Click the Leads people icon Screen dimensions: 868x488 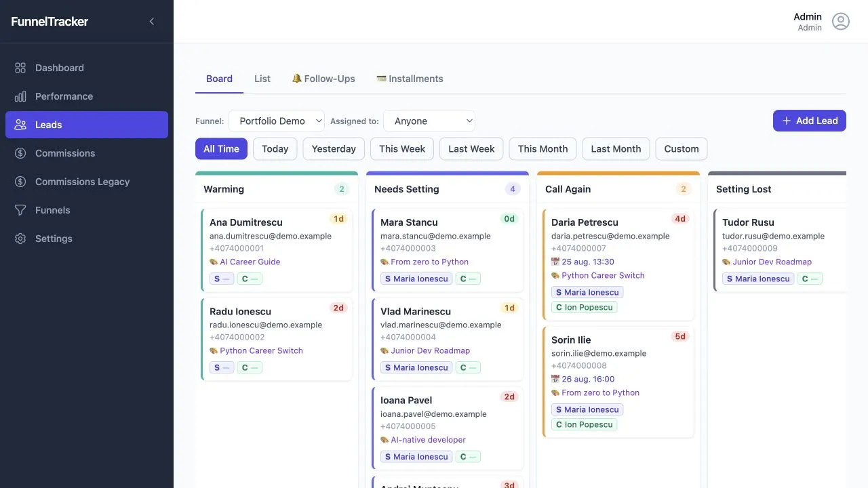(x=20, y=125)
